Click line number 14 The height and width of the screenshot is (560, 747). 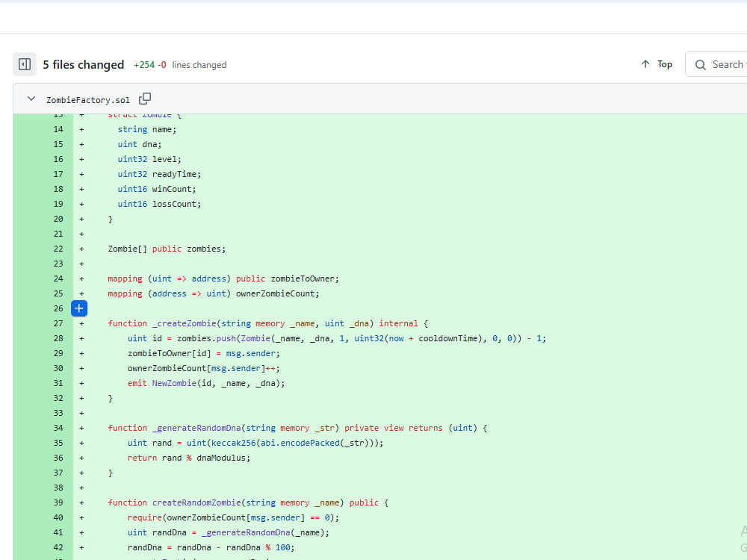(58, 129)
